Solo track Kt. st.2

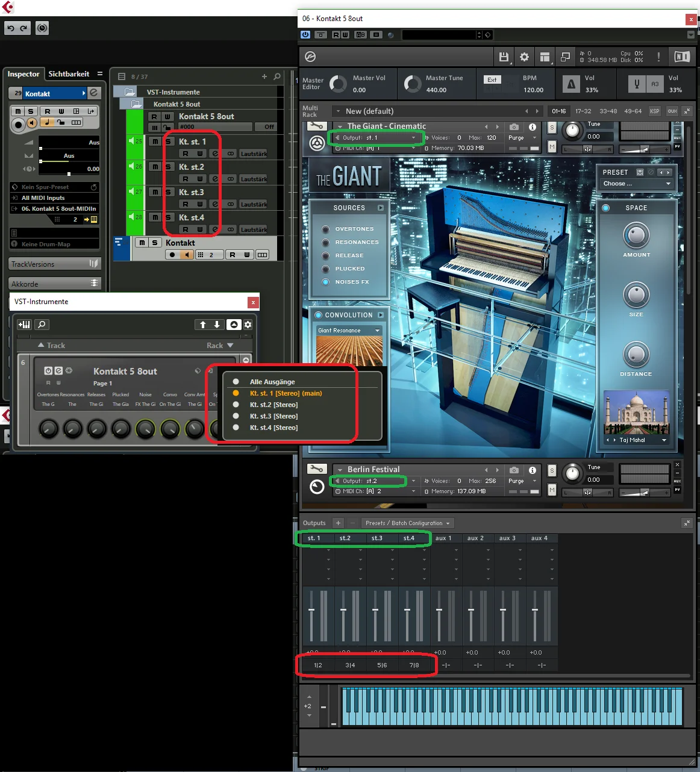click(x=168, y=167)
